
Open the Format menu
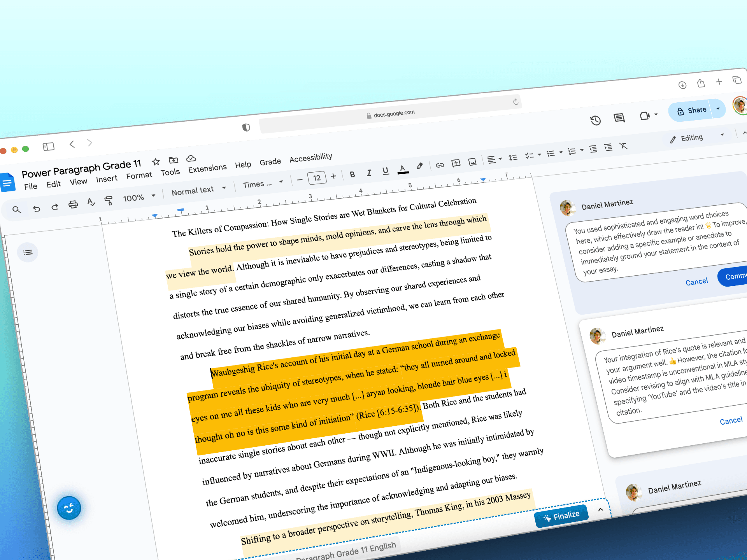pos(139,175)
